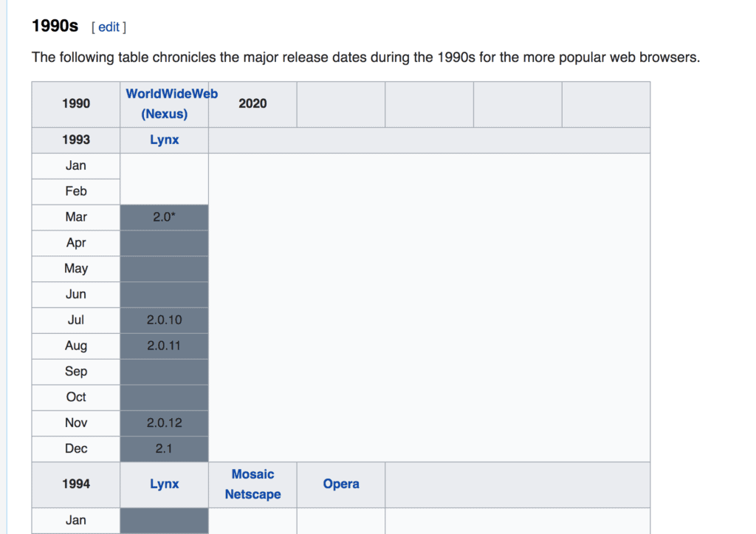Click the Oct month cell

[76, 397]
